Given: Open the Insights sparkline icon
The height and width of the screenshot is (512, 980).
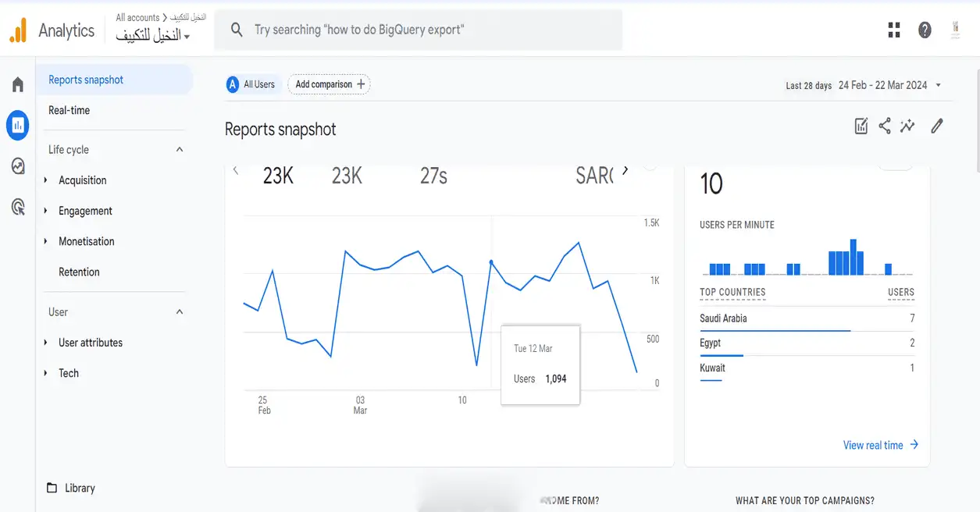Looking at the screenshot, I should click(907, 126).
